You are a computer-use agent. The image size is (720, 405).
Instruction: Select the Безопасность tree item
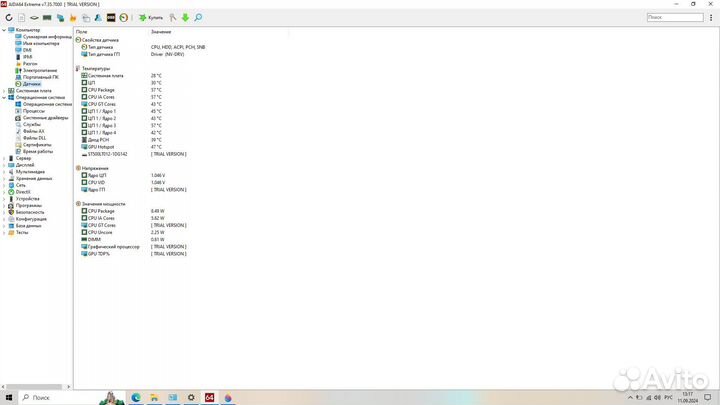click(30, 212)
